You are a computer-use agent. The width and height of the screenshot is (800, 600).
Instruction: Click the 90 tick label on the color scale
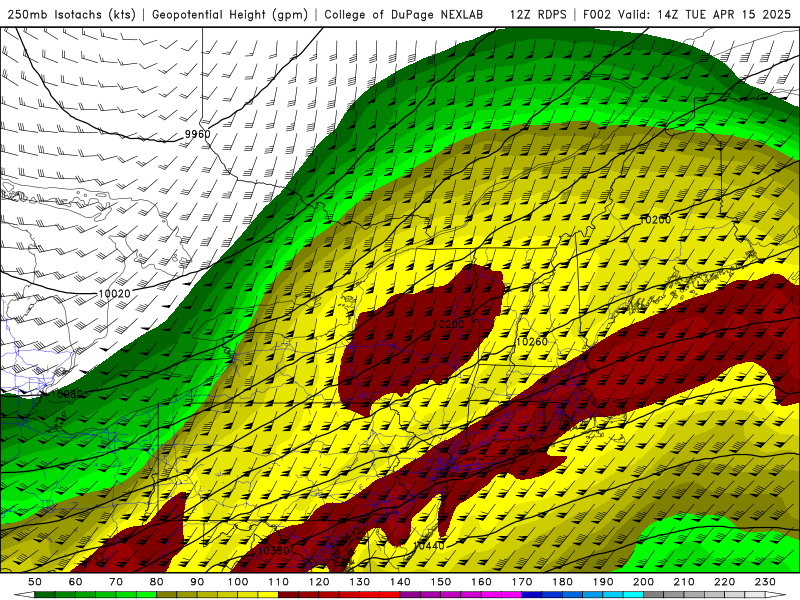pyautogui.click(x=197, y=582)
